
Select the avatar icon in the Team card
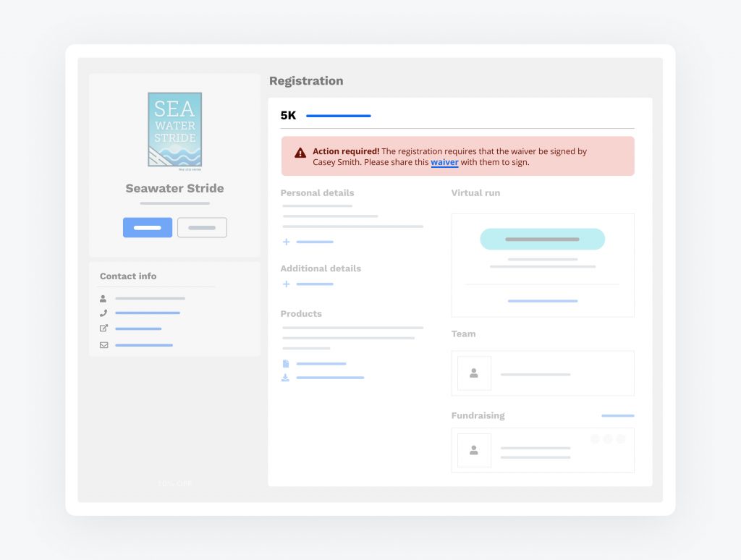coord(474,373)
